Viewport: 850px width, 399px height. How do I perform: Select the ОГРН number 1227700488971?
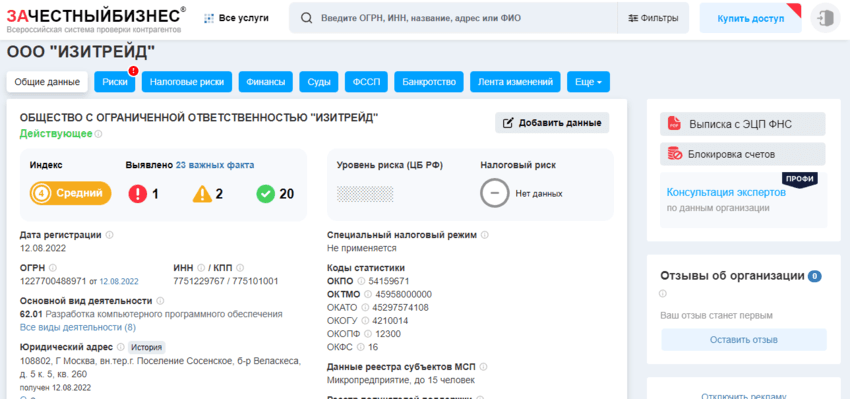pos(53,281)
